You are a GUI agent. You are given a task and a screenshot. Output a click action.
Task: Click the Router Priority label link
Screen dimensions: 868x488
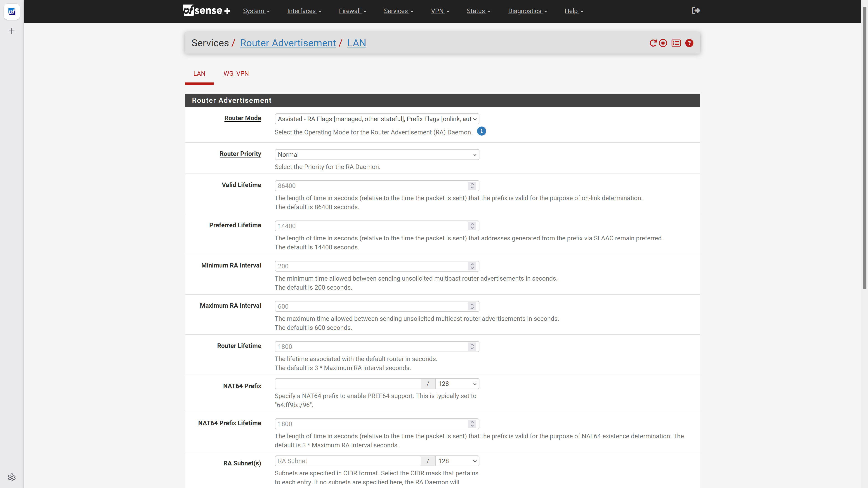(240, 154)
